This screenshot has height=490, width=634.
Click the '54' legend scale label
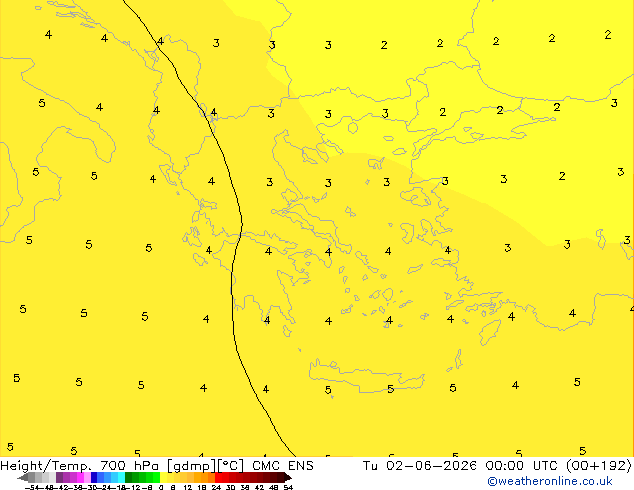pyautogui.click(x=288, y=487)
